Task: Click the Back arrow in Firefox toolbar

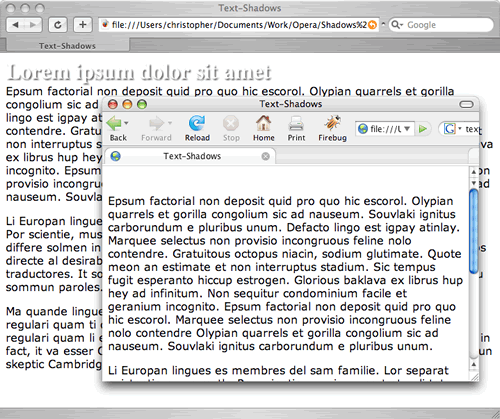Action: click(114, 123)
